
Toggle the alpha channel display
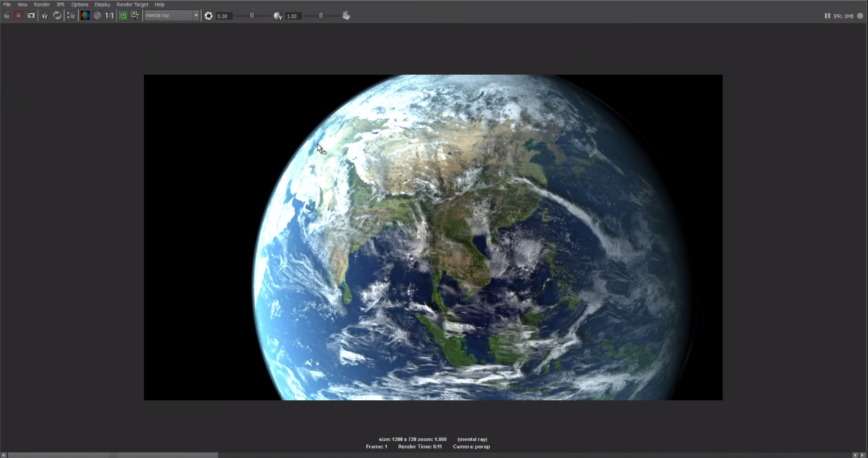[x=97, y=16]
